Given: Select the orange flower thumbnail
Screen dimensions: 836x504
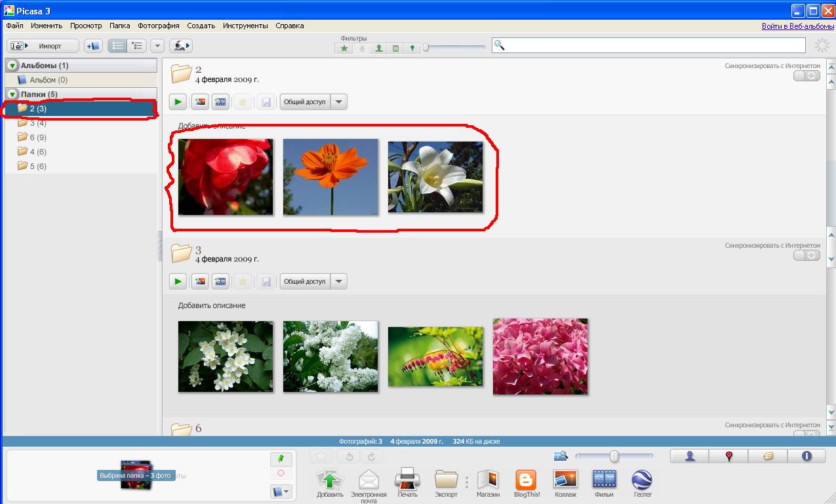Looking at the screenshot, I should click(x=330, y=177).
